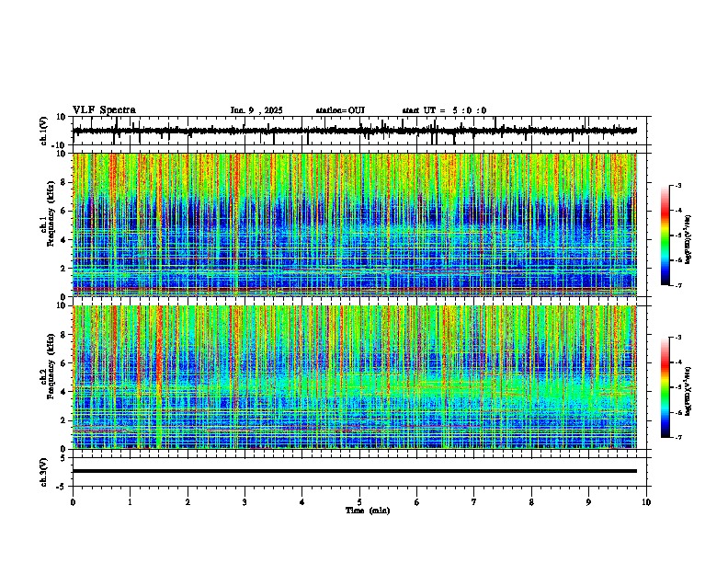The height and width of the screenshot is (563, 728).
Task: Click the time axis tick label "6"
Action: pyautogui.click(x=417, y=502)
